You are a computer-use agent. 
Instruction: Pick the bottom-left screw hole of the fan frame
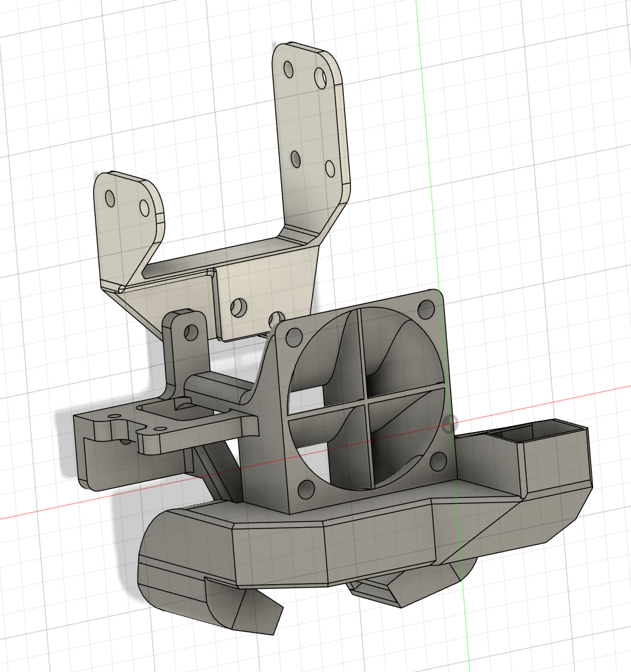tap(306, 489)
